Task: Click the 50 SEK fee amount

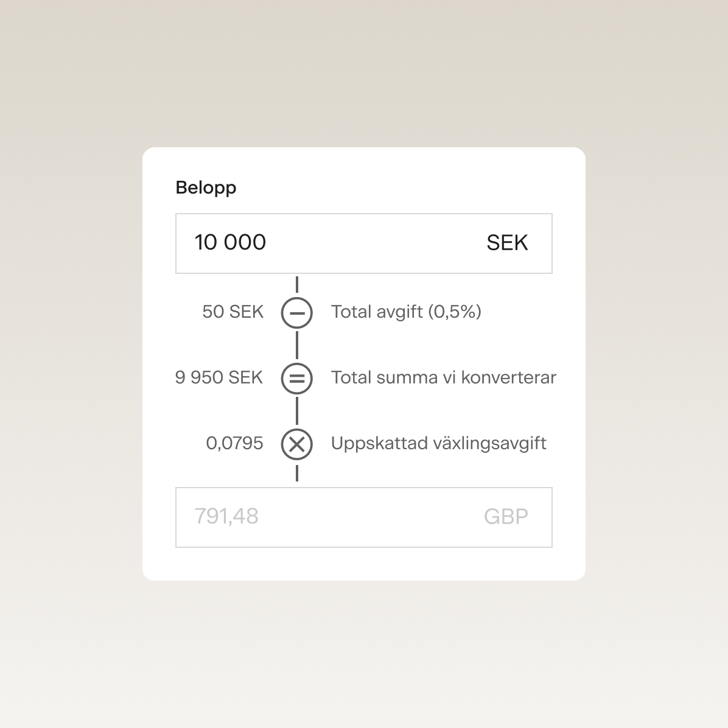Action: click(233, 312)
